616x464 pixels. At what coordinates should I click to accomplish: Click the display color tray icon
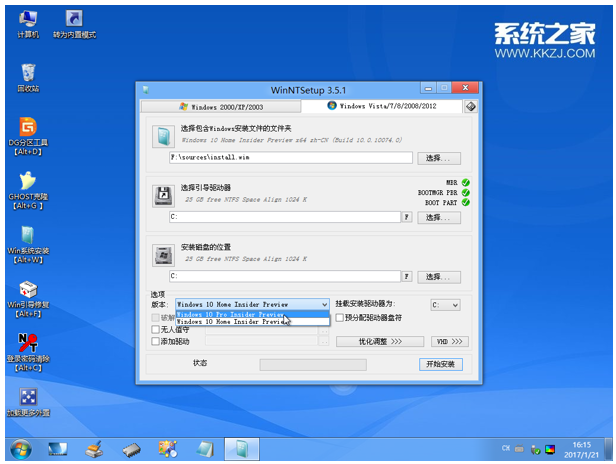click(x=550, y=449)
